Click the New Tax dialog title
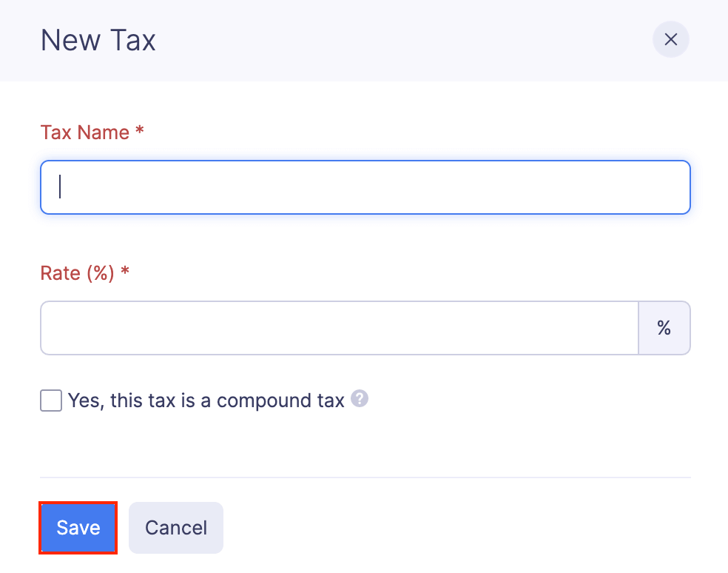Viewport: 728px width, 573px height. coord(97,40)
